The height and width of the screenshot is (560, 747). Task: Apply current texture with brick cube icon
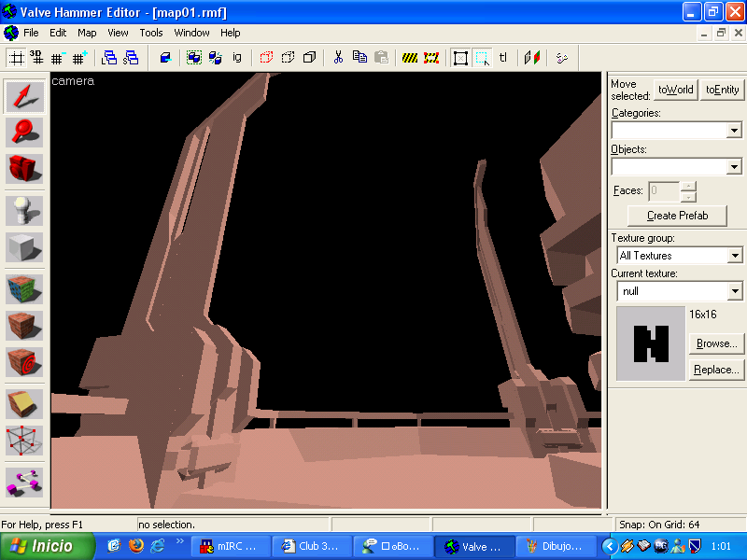point(24,325)
